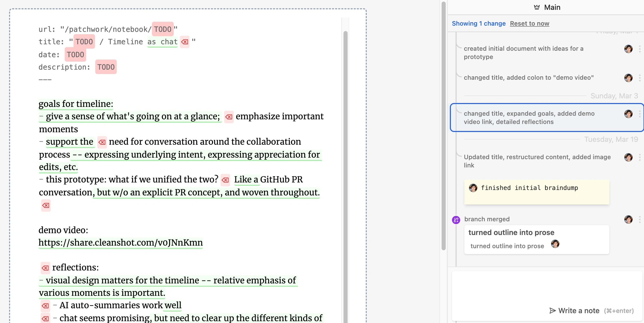This screenshot has width=644, height=323.
Task: Click deletion marker after 'as chat' in title
Action: pyautogui.click(x=185, y=42)
